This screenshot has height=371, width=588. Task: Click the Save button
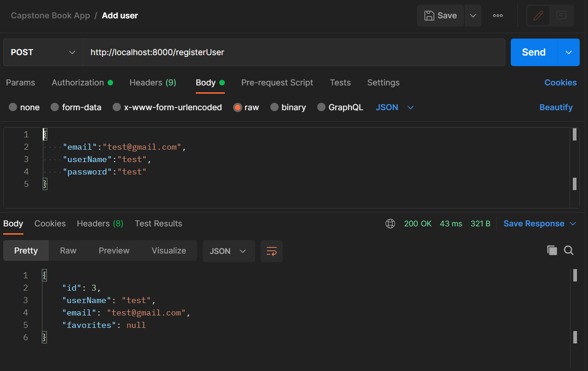point(440,16)
